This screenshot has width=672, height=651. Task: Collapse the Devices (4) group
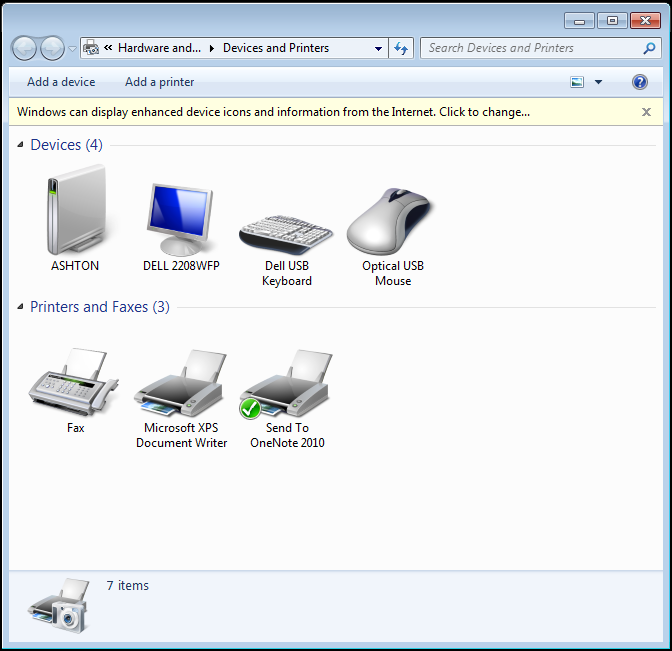20,145
